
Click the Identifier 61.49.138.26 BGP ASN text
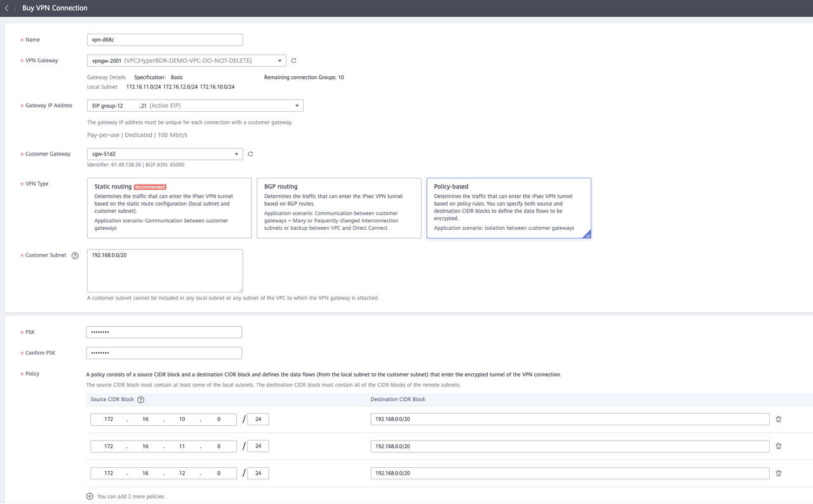(x=136, y=165)
